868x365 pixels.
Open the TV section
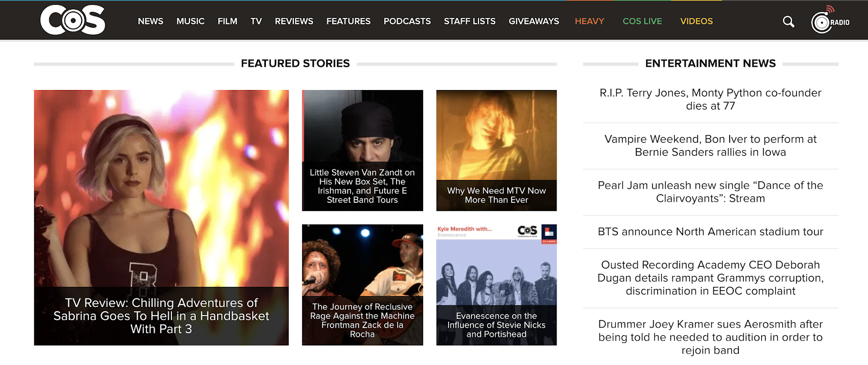pyautogui.click(x=256, y=21)
